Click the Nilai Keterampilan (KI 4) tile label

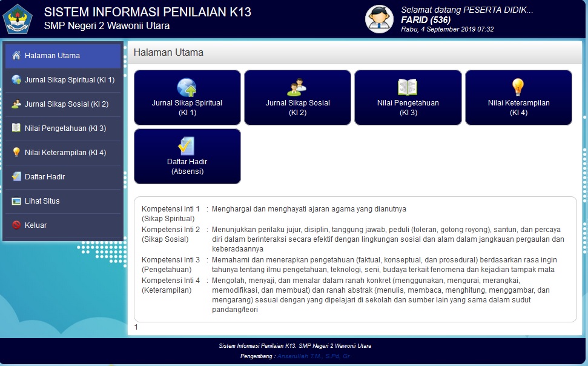[518, 107]
